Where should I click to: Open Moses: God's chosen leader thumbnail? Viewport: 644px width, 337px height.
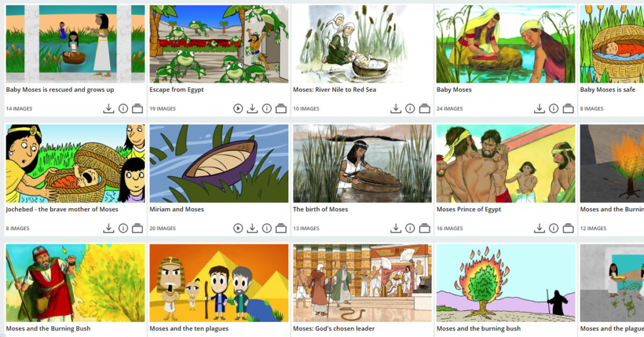coord(362,283)
